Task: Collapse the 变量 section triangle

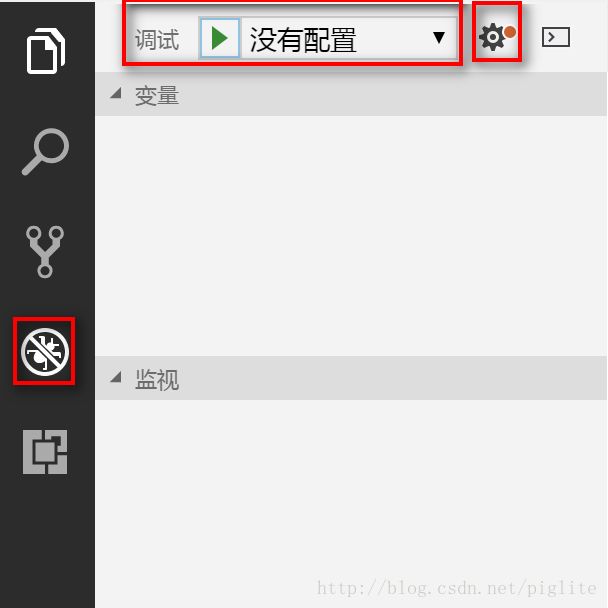Action: click(x=116, y=93)
